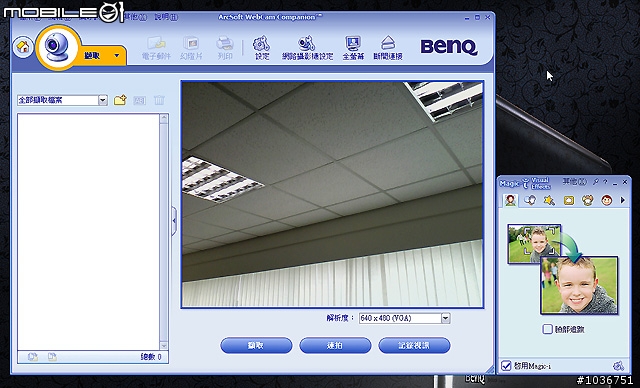Click the file list scrollbar up arrow
The image size is (640, 388).
click(x=164, y=119)
